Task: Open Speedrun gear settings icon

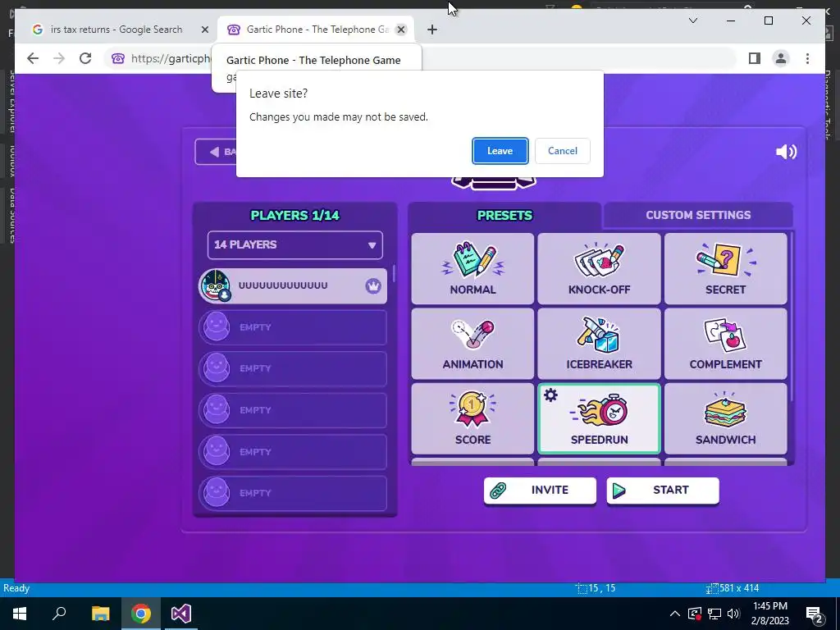Action: (550, 395)
